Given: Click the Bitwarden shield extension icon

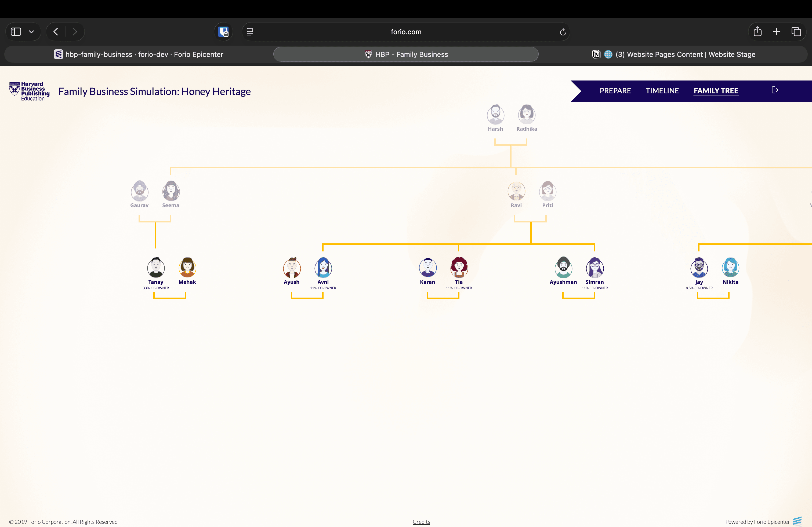Looking at the screenshot, I should tap(223, 32).
